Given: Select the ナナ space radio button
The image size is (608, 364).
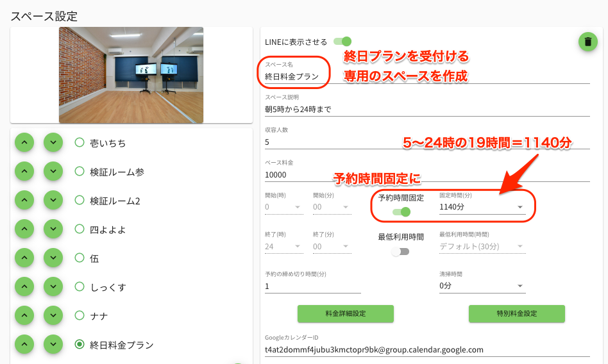Looking at the screenshot, I should pos(80,315).
